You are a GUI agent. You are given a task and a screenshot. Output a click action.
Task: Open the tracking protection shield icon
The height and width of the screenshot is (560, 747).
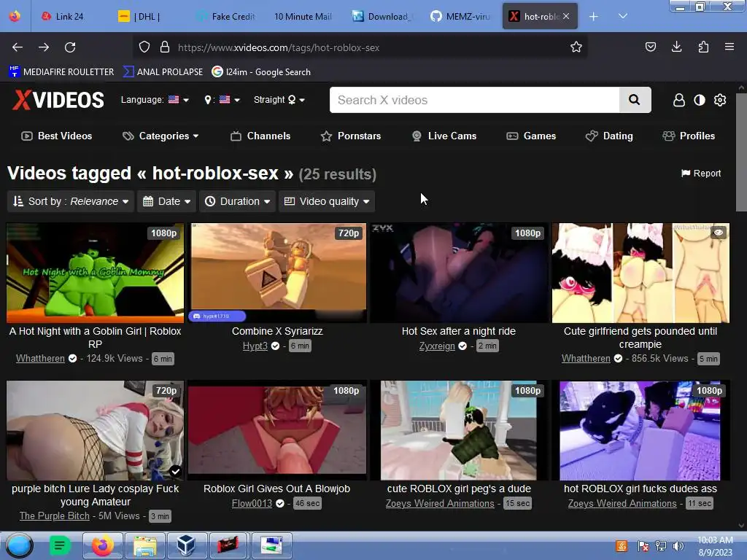tap(144, 47)
